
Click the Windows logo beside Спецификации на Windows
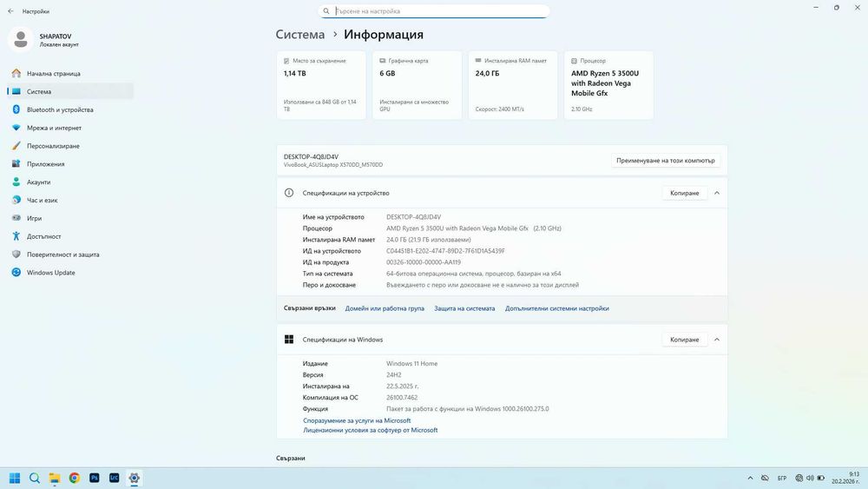tap(289, 340)
